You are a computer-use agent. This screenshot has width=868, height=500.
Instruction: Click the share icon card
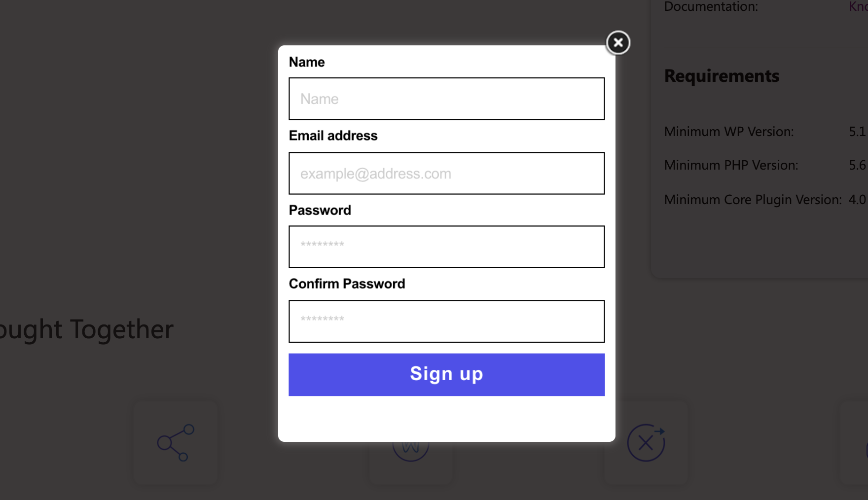(176, 442)
